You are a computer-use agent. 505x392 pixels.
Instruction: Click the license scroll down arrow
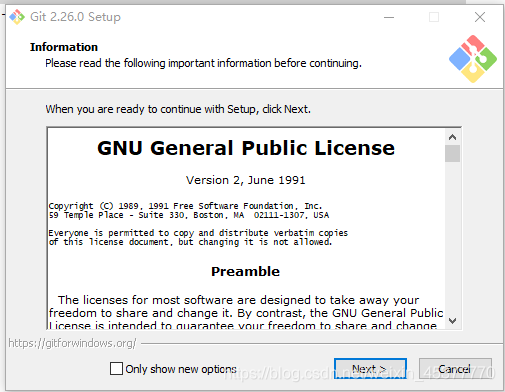(x=452, y=321)
